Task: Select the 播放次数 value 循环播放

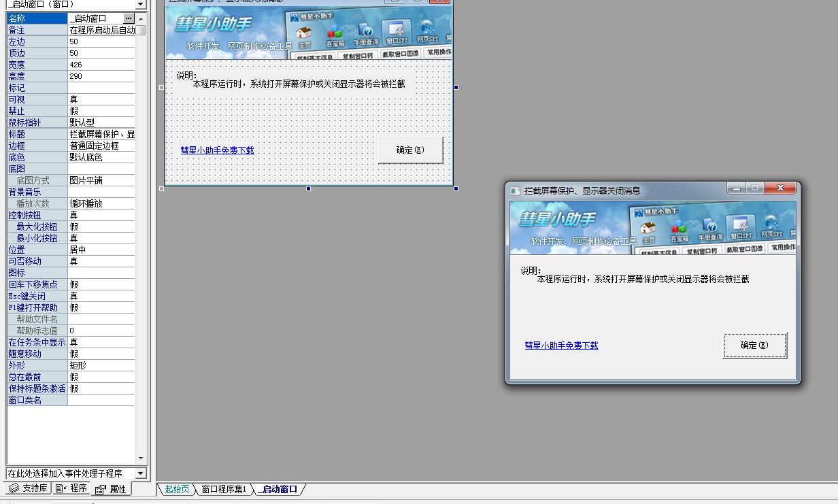Action: [101, 203]
